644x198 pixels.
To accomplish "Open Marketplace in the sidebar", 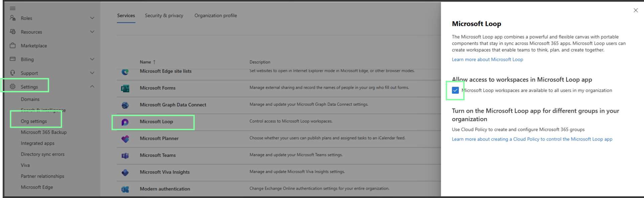I will pos(34,45).
